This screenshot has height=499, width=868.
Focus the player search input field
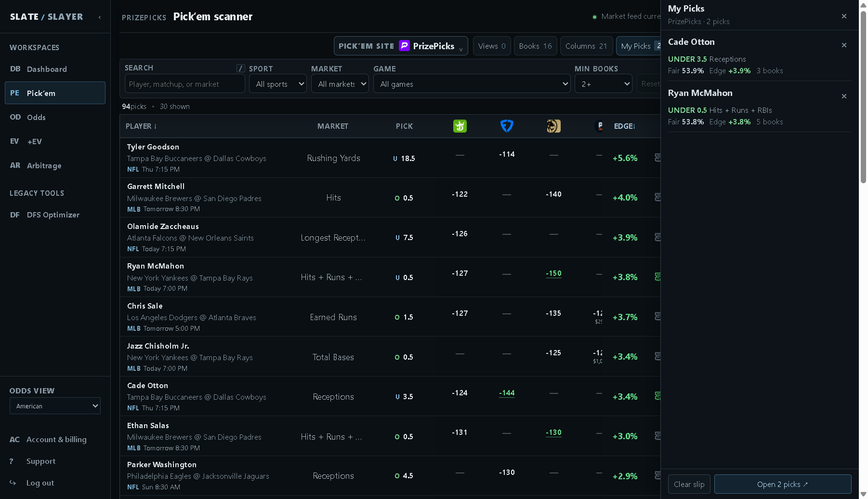(x=185, y=84)
